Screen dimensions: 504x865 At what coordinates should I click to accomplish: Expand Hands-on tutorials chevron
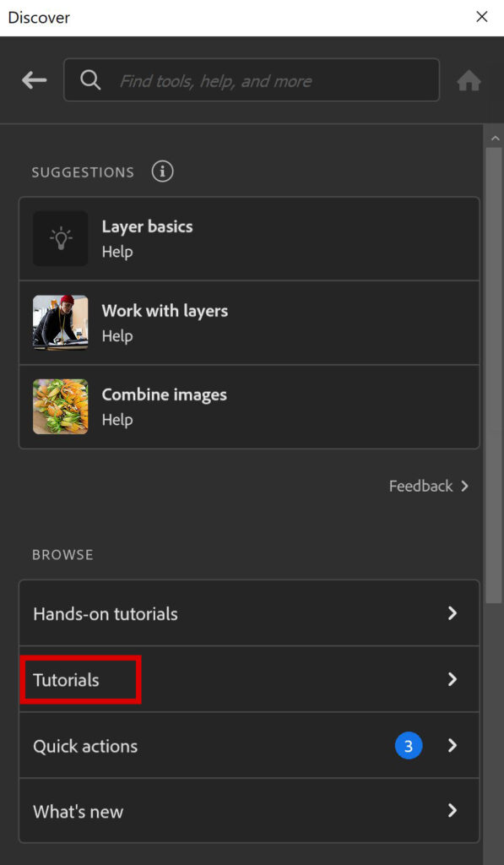click(x=453, y=613)
